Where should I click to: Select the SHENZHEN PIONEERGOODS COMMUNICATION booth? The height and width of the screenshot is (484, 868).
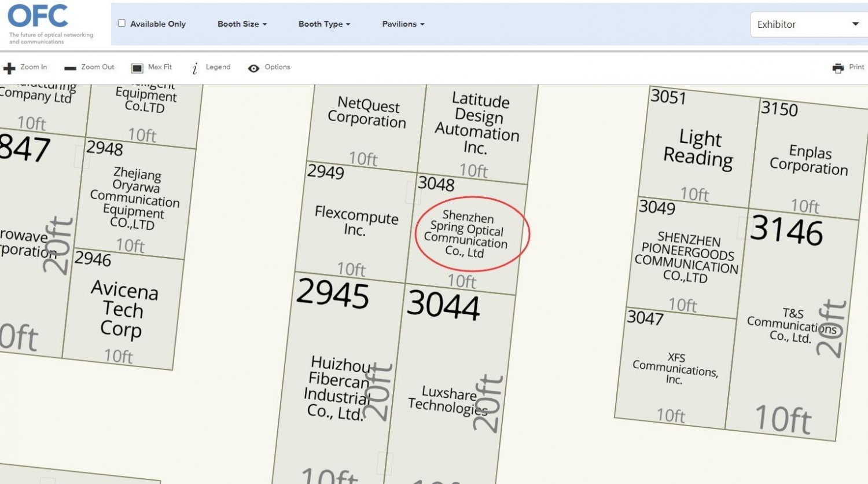(x=687, y=258)
